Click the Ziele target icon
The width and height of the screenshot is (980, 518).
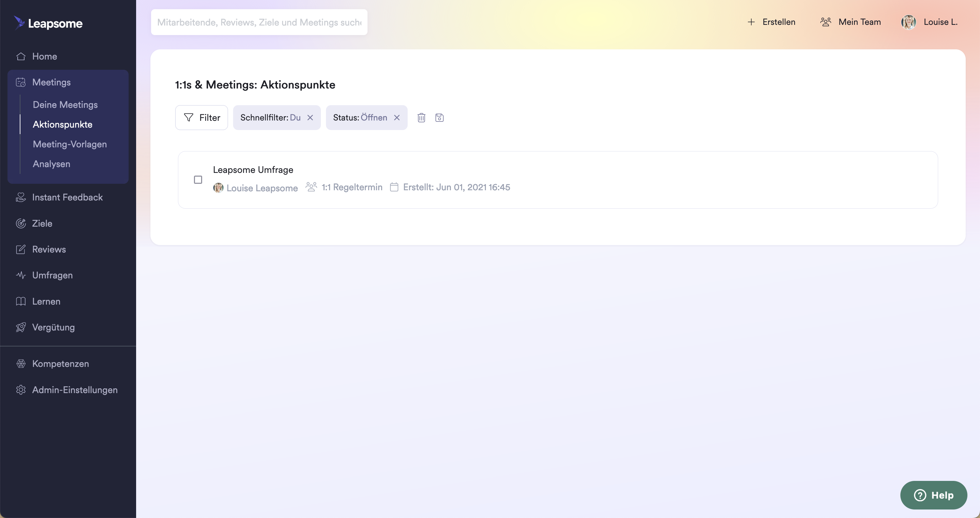tap(21, 223)
